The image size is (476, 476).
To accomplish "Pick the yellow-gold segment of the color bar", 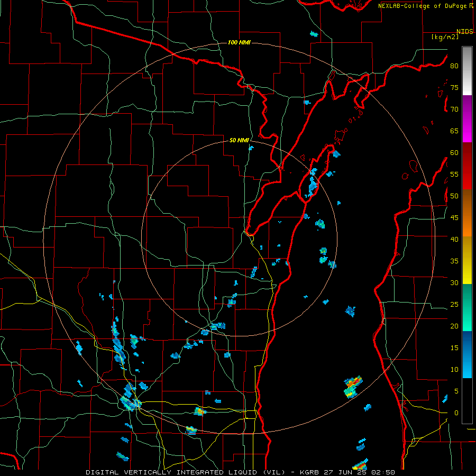I will [x=467, y=260].
